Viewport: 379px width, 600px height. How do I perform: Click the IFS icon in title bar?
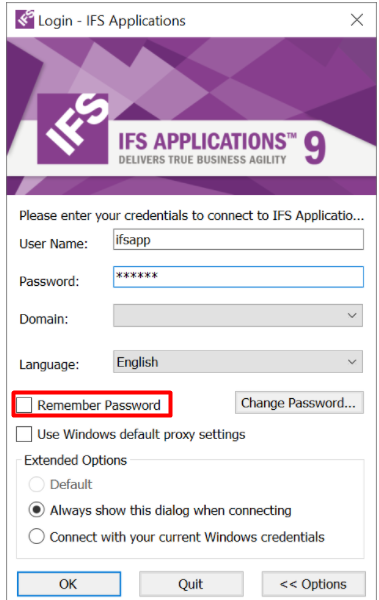click(25, 20)
